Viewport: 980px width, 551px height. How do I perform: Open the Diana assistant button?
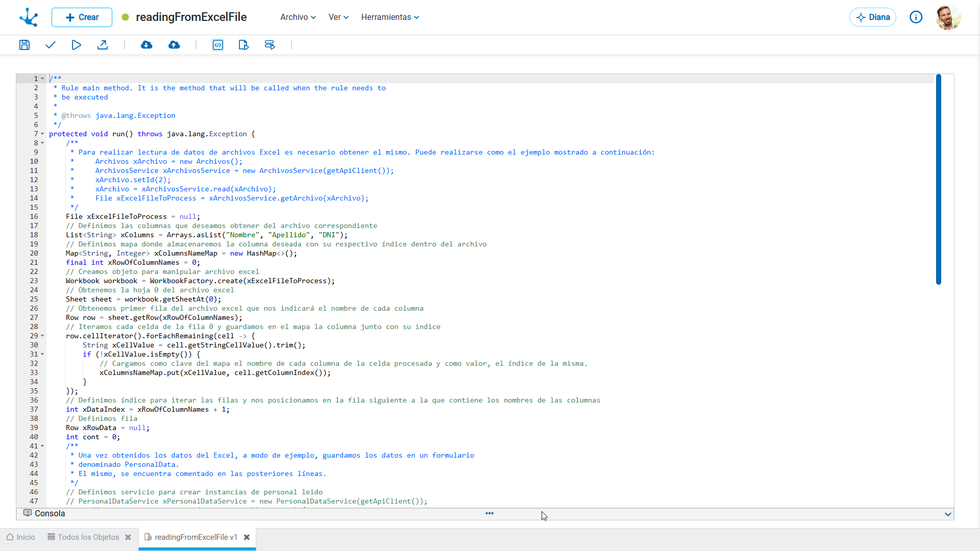873,17
